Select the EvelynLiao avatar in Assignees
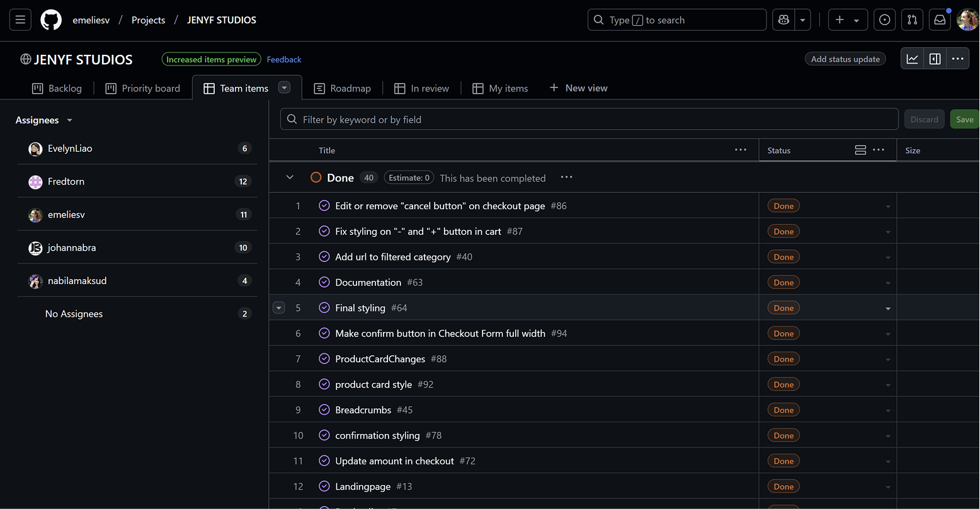This screenshot has height=509, width=980. 35,148
